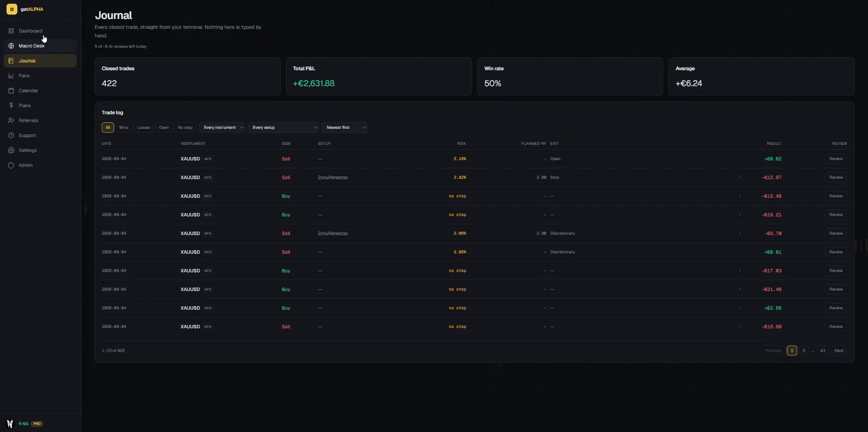Click the Referrals person icon
This screenshot has height=432, width=868.
11,121
